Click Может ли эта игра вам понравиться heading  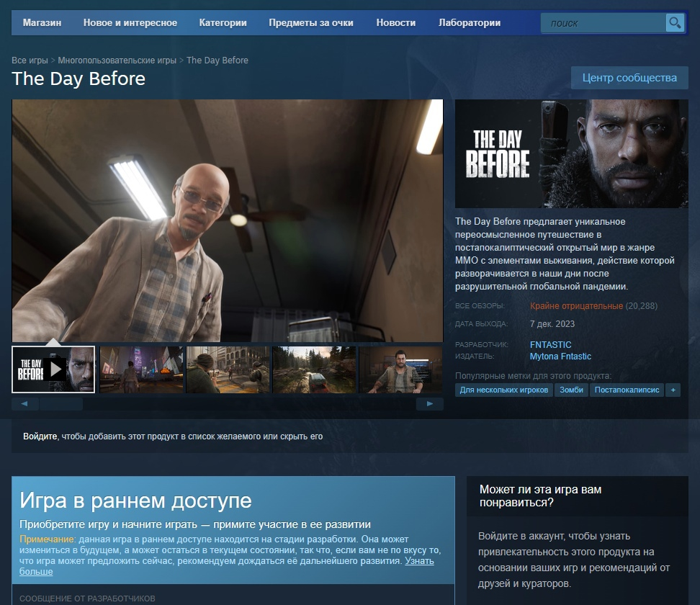540,496
